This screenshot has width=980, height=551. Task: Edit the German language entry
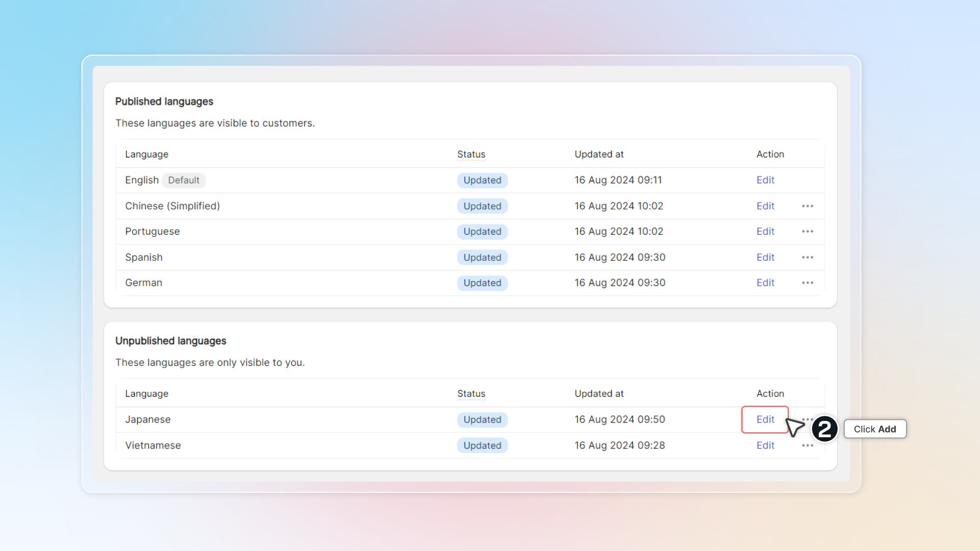point(765,283)
